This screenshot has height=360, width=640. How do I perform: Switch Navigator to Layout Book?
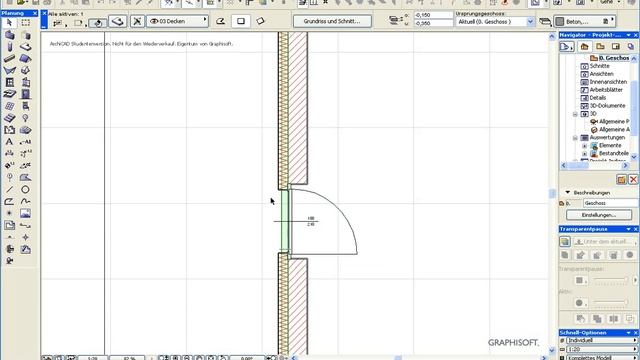click(x=616, y=47)
